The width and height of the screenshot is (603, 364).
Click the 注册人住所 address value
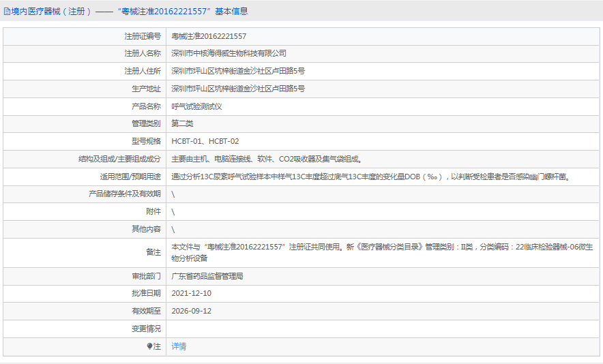point(238,71)
